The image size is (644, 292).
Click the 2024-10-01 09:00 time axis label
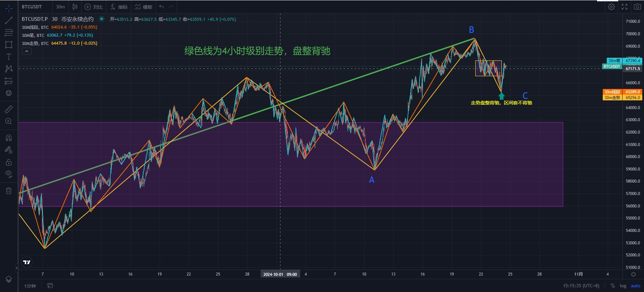(x=280, y=274)
